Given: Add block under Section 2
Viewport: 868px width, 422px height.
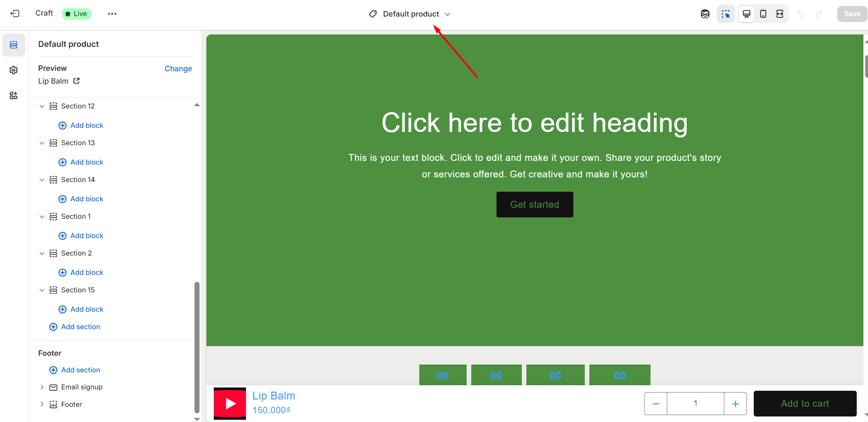Looking at the screenshot, I should [x=81, y=273].
